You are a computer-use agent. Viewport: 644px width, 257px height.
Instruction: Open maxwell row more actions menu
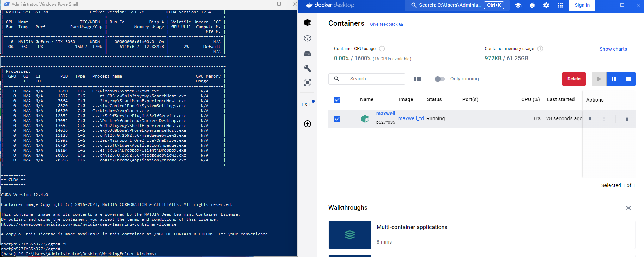click(x=604, y=119)
